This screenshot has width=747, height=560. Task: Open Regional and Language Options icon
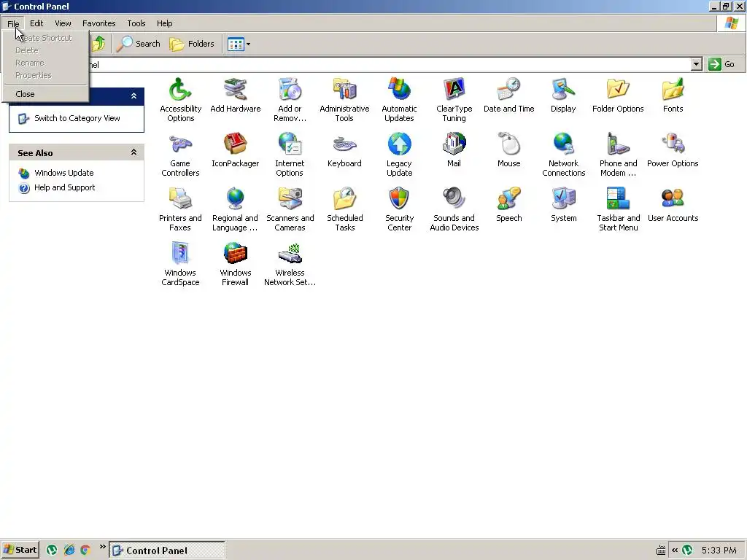coord(236,199)
